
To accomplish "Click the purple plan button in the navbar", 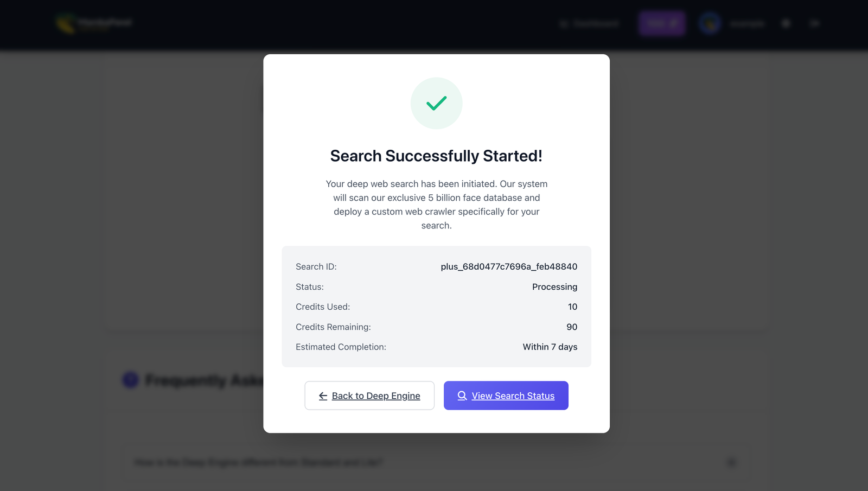I will pos(662,23).
